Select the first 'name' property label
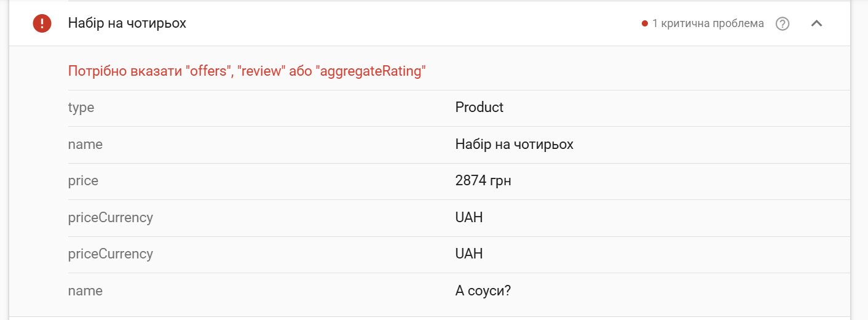 (x=85, y=144)
